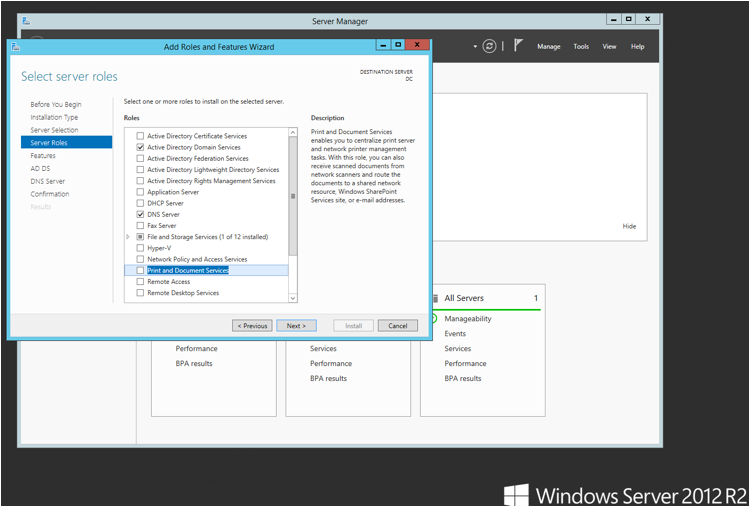The width and height of the screenshot is (750, 507).
Task: Click the Previous button
Action: 253,326
